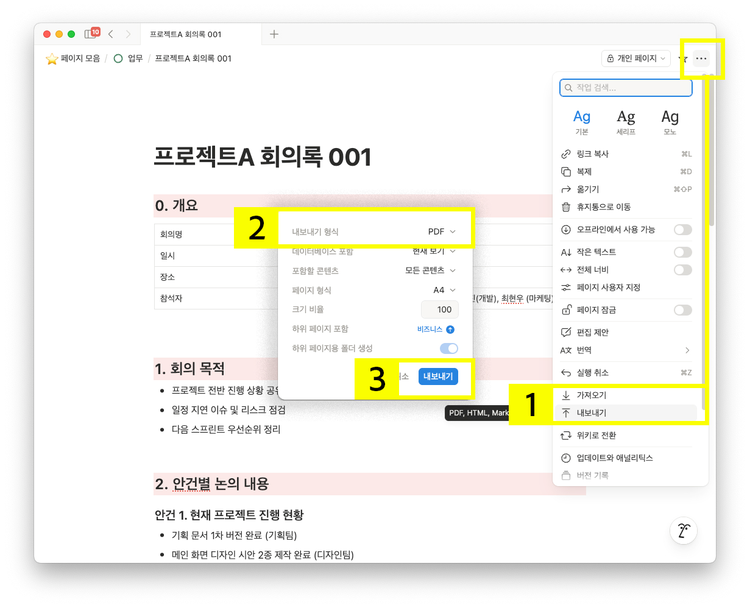Click the 휴지통으로 이동 trash icon

[566, 207]
